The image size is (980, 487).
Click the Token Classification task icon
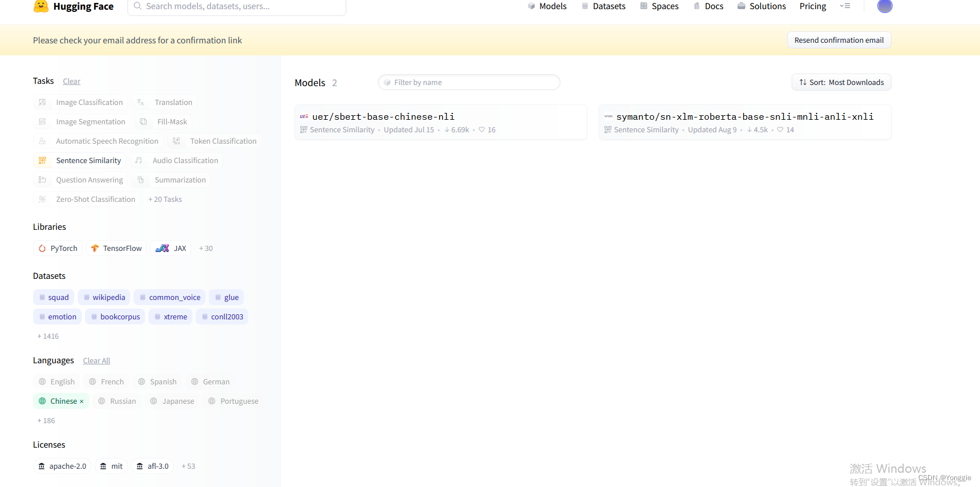click(176, 141)
